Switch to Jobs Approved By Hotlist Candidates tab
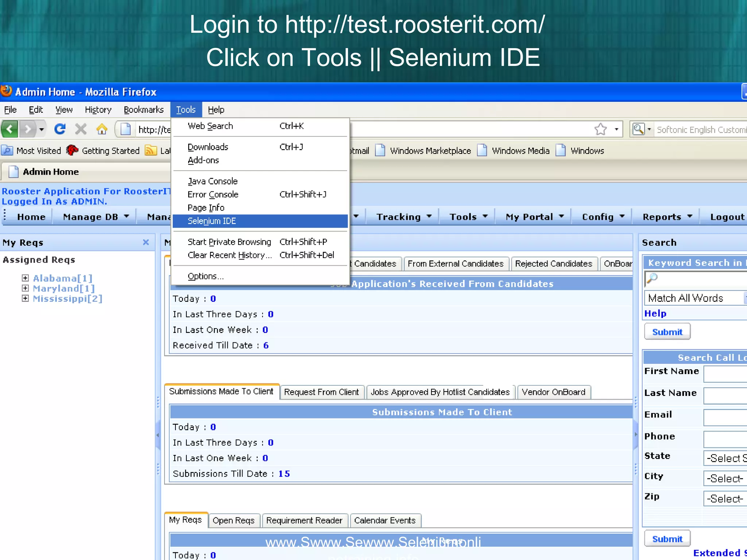Image resolution: width=747 pixels, height=560 pixels. coord(440,392)
